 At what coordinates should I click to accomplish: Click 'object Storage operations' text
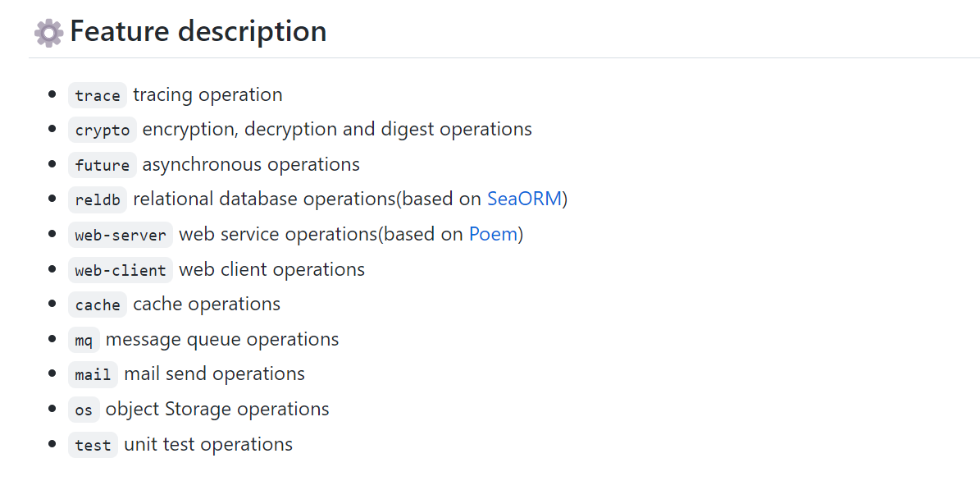217,409
